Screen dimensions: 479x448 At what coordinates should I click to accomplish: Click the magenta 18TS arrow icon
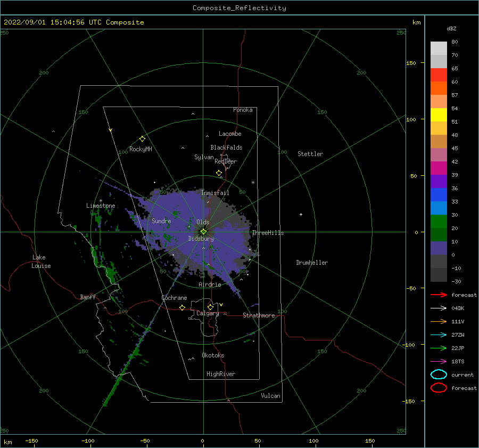coord(439,362)
